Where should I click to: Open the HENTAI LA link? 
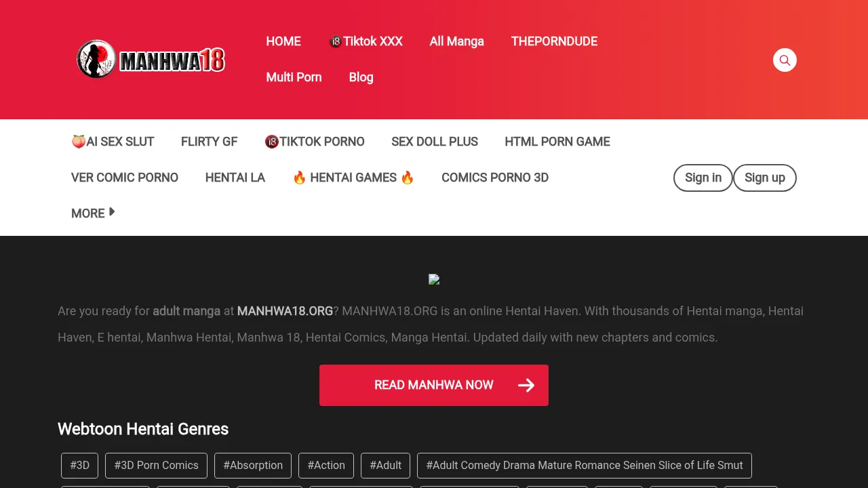coord(235,178)
